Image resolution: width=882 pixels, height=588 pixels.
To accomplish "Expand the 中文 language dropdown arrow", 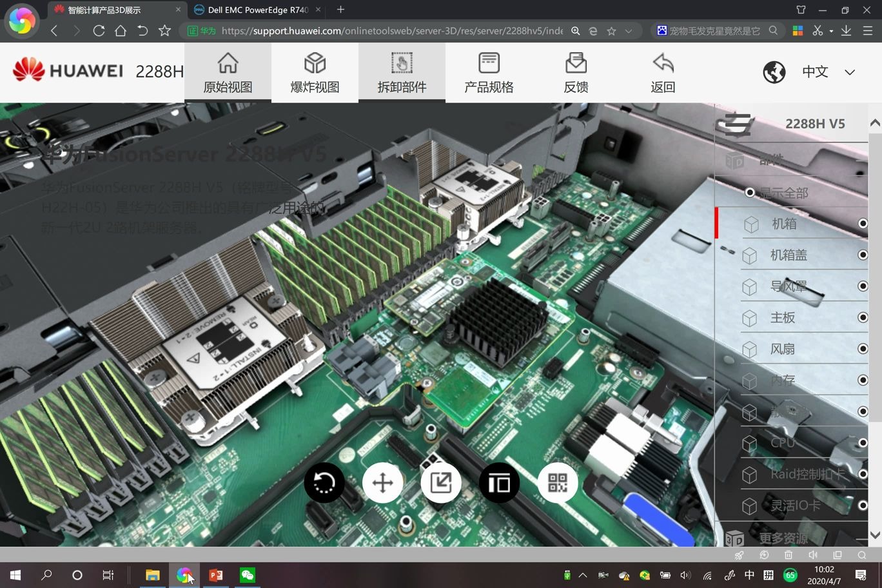I will point(850,72).
